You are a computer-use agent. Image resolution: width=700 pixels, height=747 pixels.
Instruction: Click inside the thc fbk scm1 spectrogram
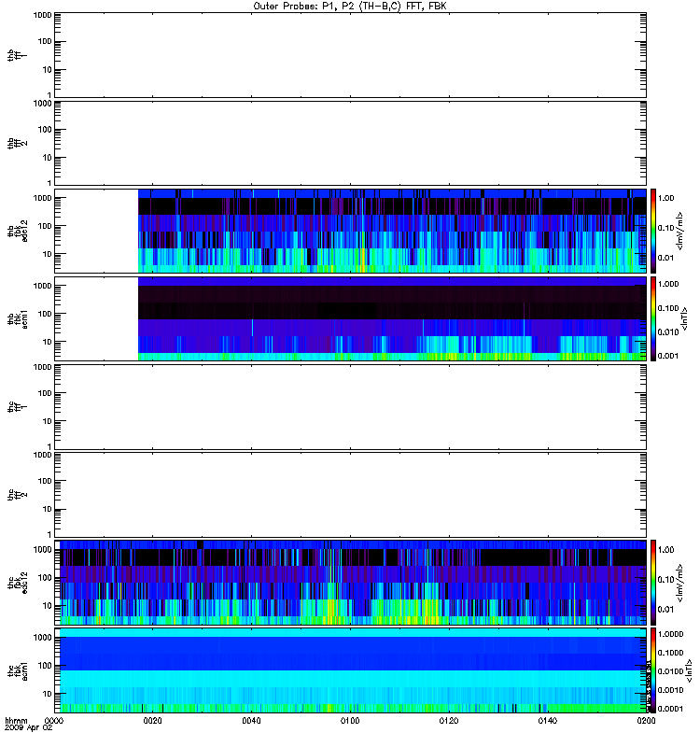pos(353,670)
